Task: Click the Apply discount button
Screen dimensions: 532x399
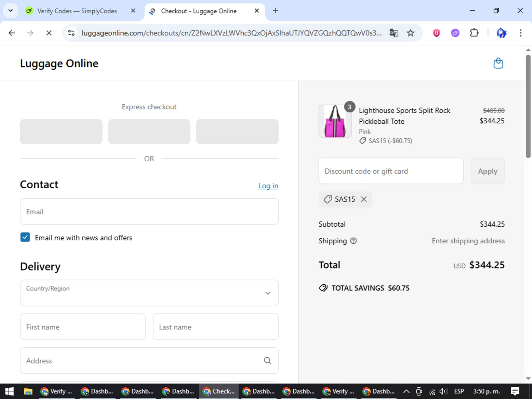Action: (x=487, y=171)
